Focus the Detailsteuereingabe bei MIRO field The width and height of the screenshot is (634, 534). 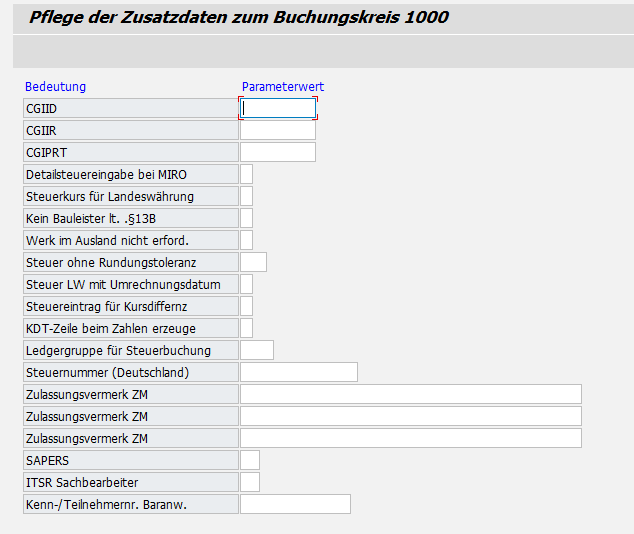(x=247, y=174)
